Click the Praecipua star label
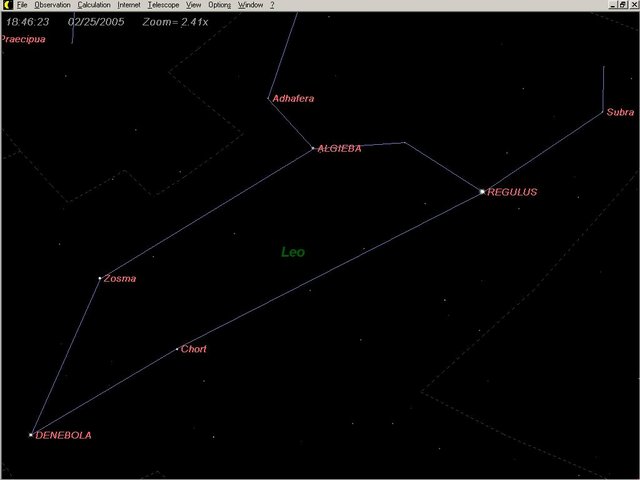This screenshot has width=640, height=480. 23,39
